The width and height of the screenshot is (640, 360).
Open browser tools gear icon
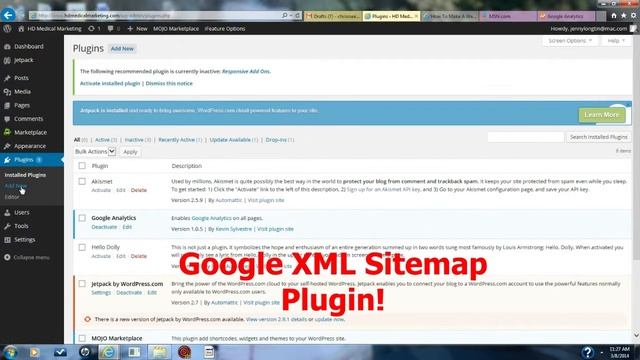coord(633,16)
